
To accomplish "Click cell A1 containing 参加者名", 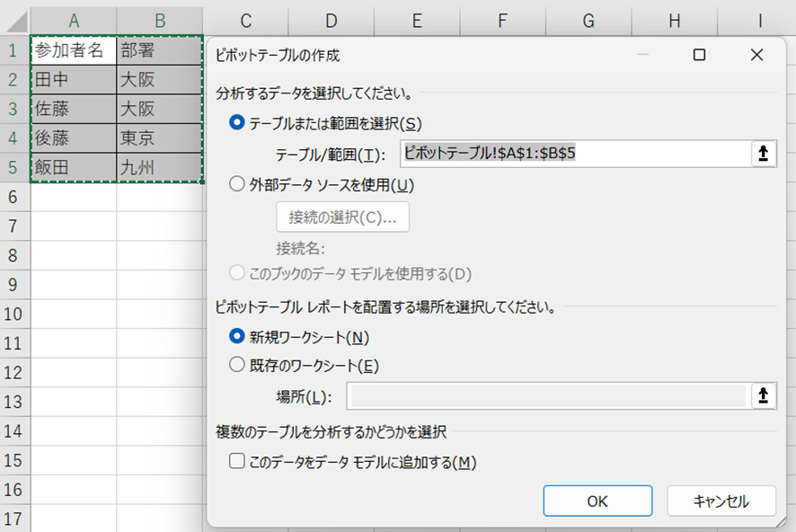I will pos(73,49).
